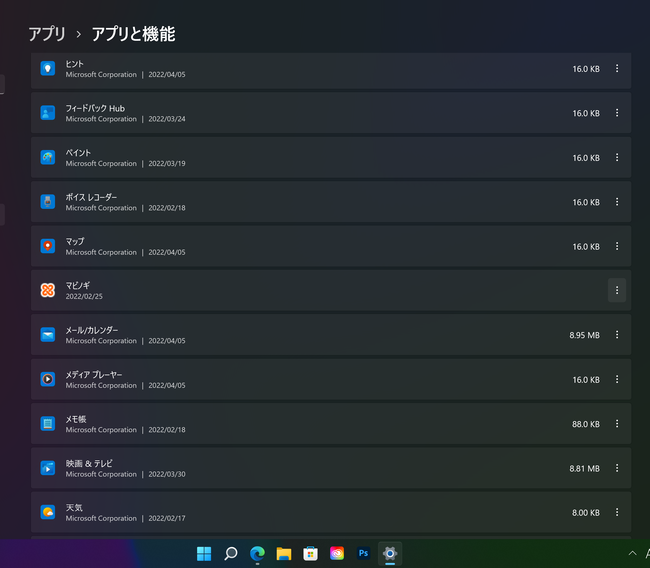This screenshot has width=650, height=568.
Task: Open File Explorer from taskbar
Action: [x=284, y=553]
